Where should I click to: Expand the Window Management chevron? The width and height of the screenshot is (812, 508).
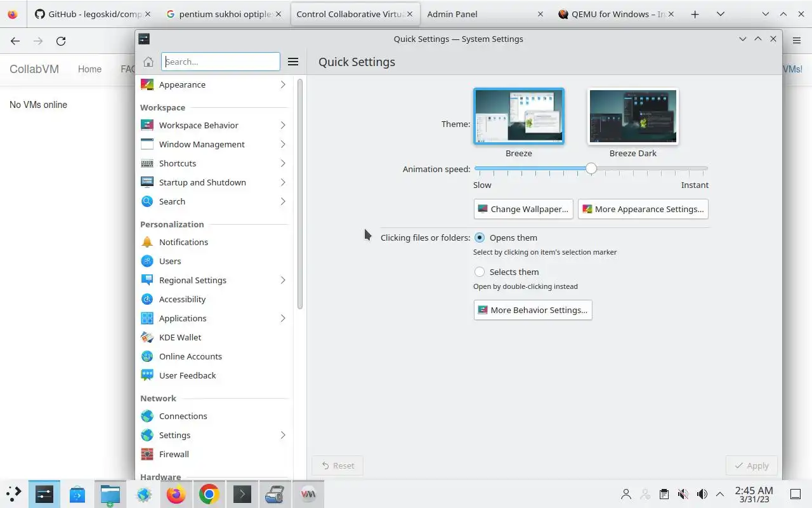pos(283,144)
